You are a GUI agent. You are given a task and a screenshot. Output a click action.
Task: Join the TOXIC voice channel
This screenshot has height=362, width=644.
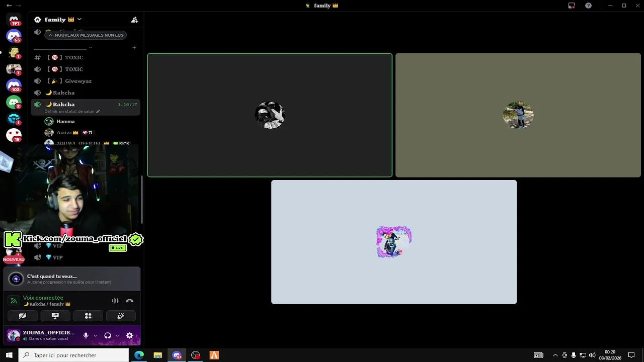(x=86, y=69)
